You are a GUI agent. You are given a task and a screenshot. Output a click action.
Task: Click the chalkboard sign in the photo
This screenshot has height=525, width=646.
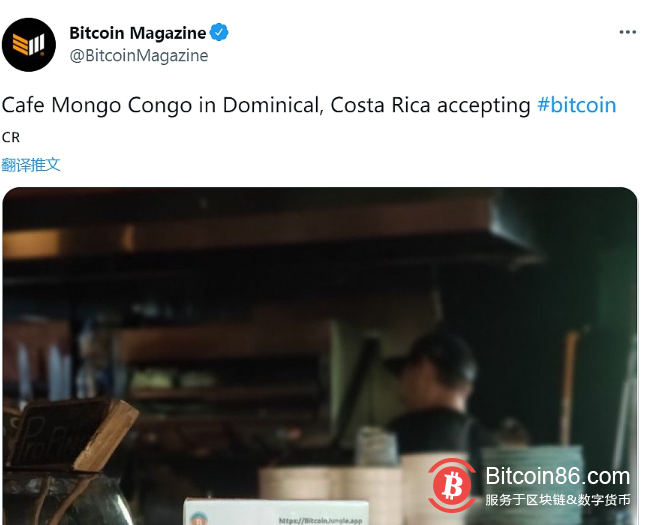click(72, 434)
